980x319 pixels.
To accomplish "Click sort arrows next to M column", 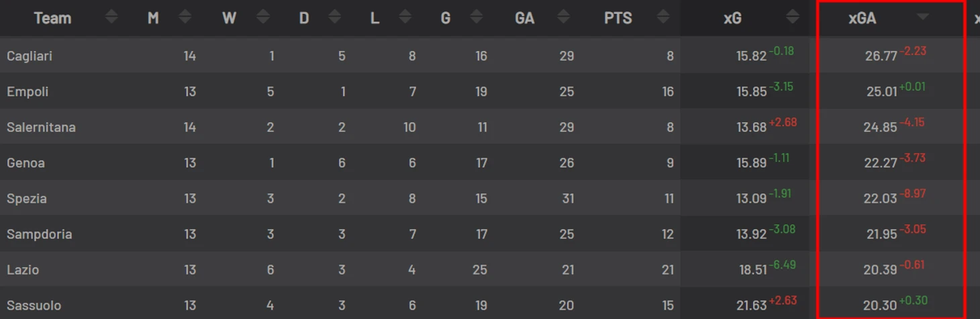I will pyautogui.click(x=186, y=17).
